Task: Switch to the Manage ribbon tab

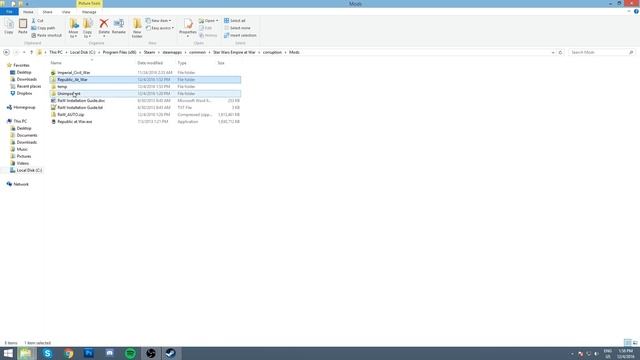Action: (x=89, y=12)
